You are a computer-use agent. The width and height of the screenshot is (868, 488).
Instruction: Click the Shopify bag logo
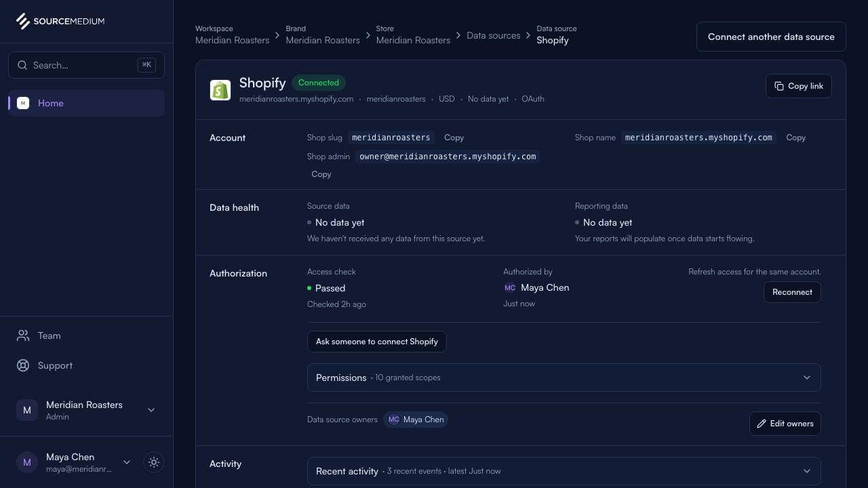[220, 90]
